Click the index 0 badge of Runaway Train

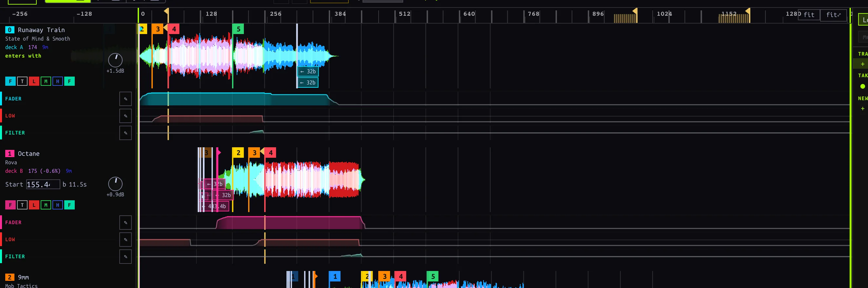10,30
